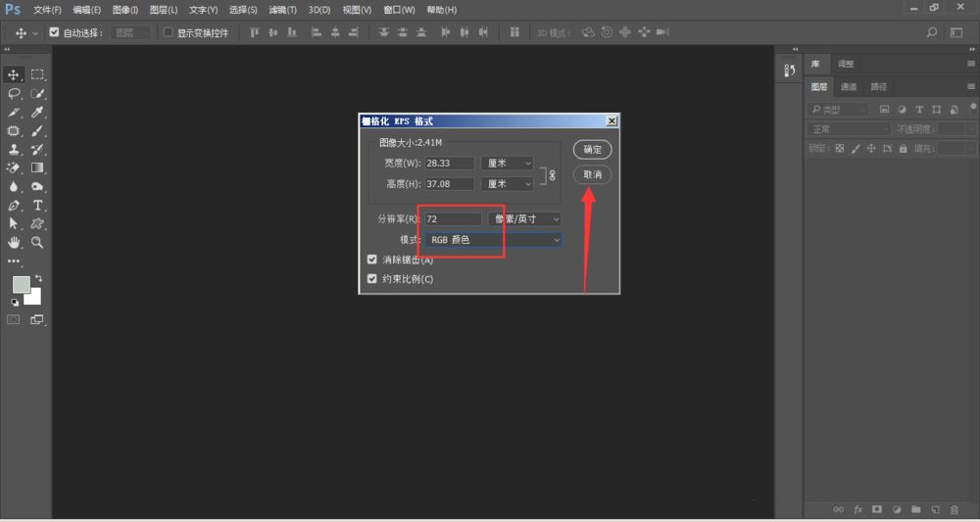
Task: Select the Quick Selection tool
Action: tap(37, 94)
